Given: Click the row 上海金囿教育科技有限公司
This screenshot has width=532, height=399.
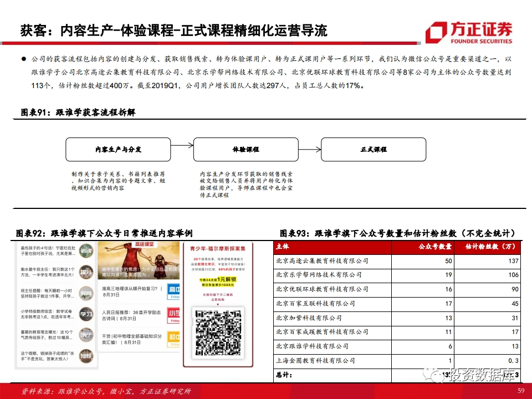Looking at the screenshot, I should click(398, 361).
